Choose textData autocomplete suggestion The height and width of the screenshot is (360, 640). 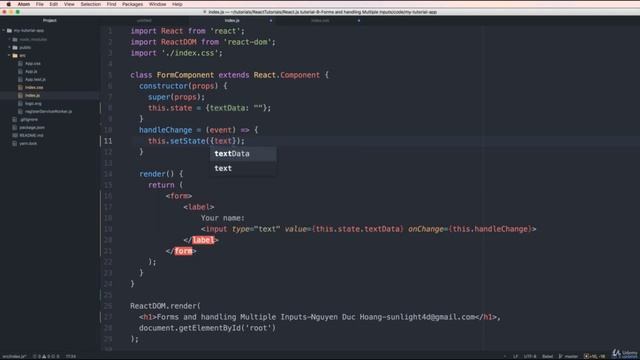(x=243, y=154)
